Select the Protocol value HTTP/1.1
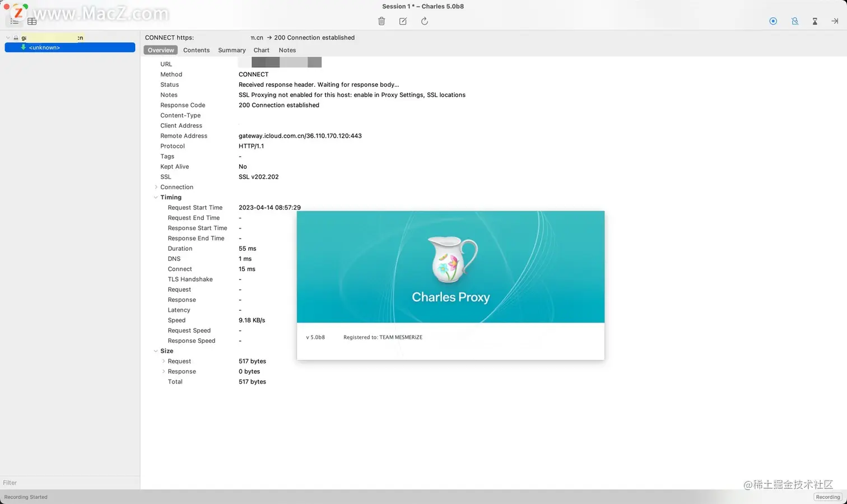 [x=251, y=146]
